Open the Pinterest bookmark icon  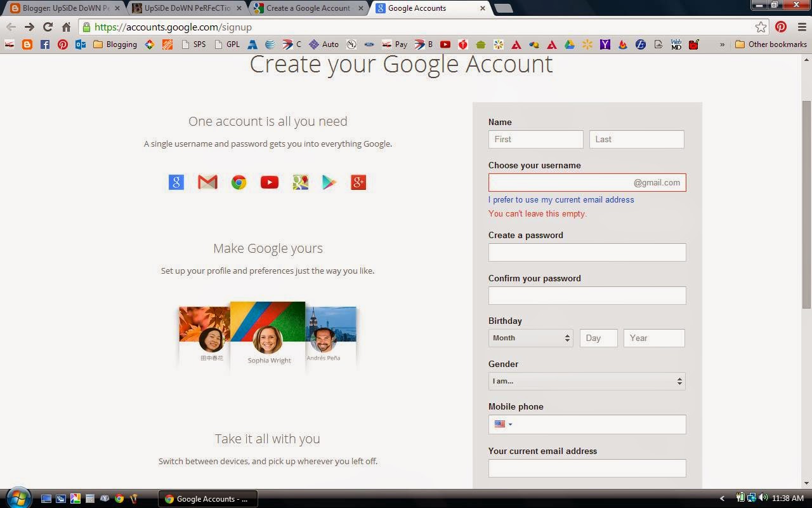click(x=62, y=44)
